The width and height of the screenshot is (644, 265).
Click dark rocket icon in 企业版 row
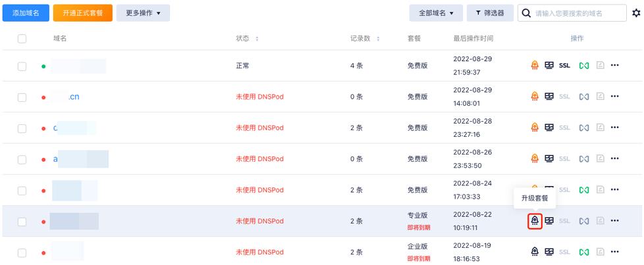click(x=534, y=251)
